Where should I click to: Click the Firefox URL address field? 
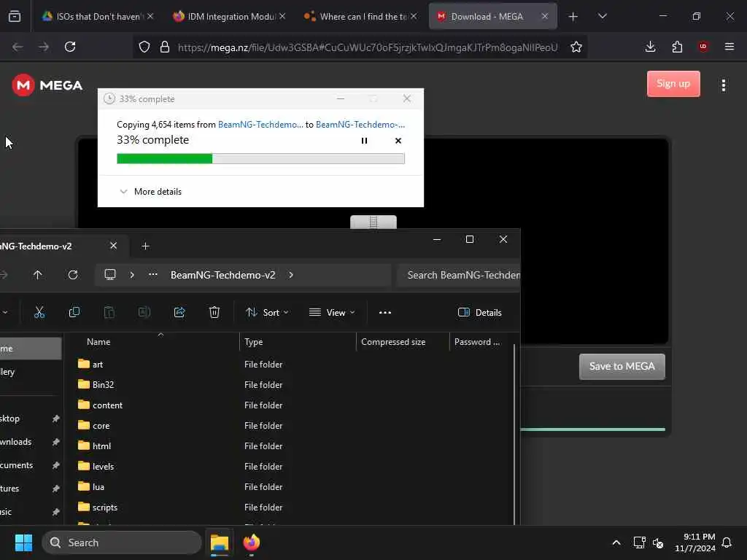coord(367,47)
